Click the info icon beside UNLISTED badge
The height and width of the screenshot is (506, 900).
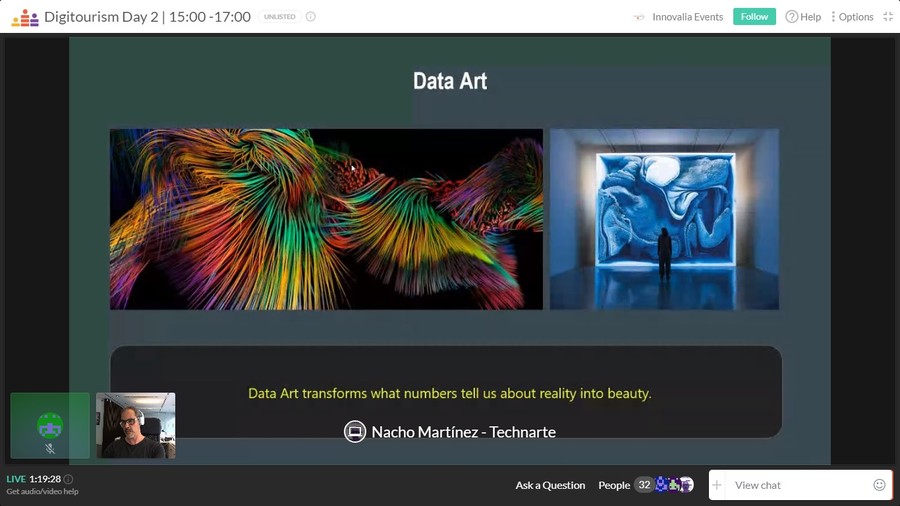[x=310, y=17]
